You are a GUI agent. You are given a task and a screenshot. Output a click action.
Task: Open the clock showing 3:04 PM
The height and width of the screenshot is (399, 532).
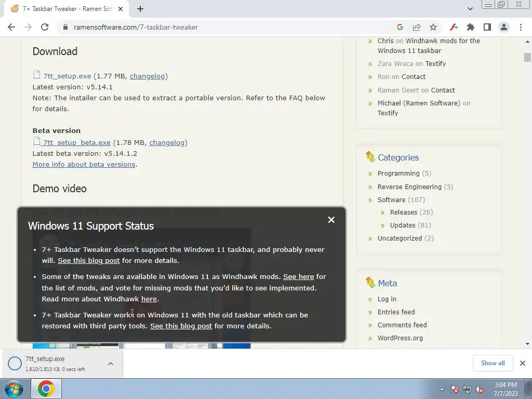[x=506, y=389]
